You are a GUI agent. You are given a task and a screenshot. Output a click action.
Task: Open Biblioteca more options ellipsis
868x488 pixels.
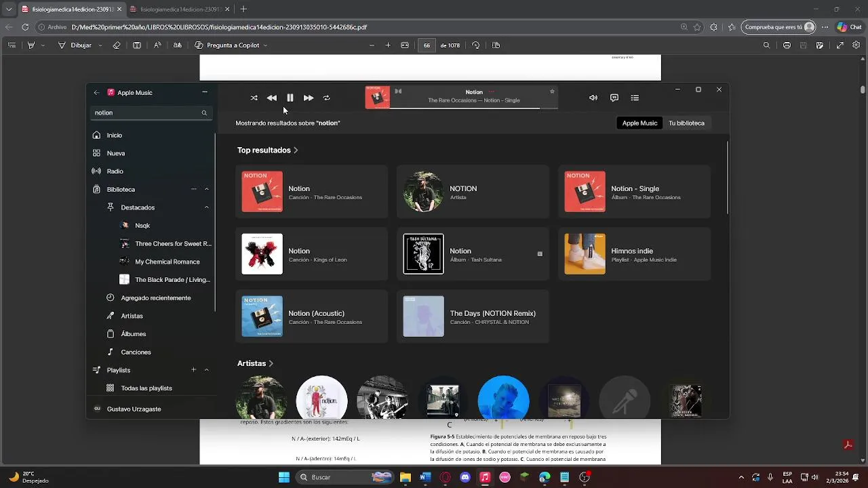[194, 189]
